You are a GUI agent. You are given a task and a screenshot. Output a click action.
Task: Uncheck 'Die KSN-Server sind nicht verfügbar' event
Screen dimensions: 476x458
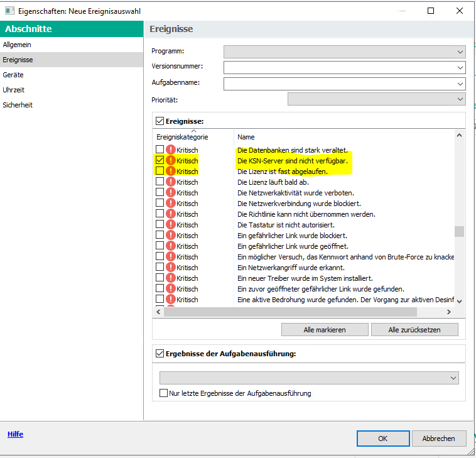tap(160, 160)
